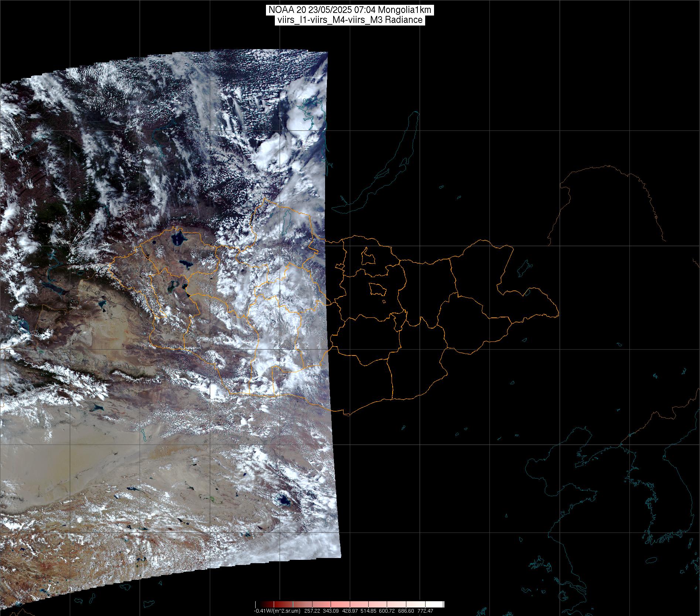Image resolution: width=700 pixels, height=616 pixels.
Task: Click the title line "NOAA 20 23/05/2025 07:04 Mongolia1km"
Action: coord(350,11)
